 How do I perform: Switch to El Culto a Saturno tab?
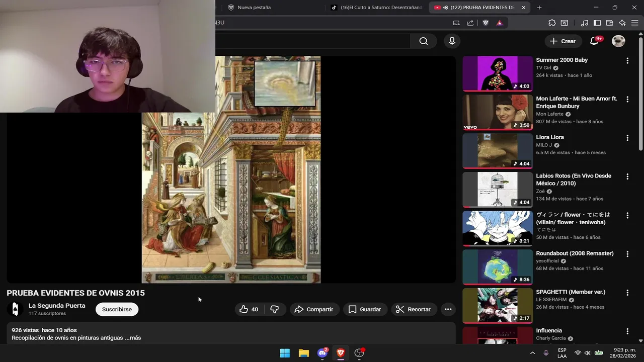(376, 8)
